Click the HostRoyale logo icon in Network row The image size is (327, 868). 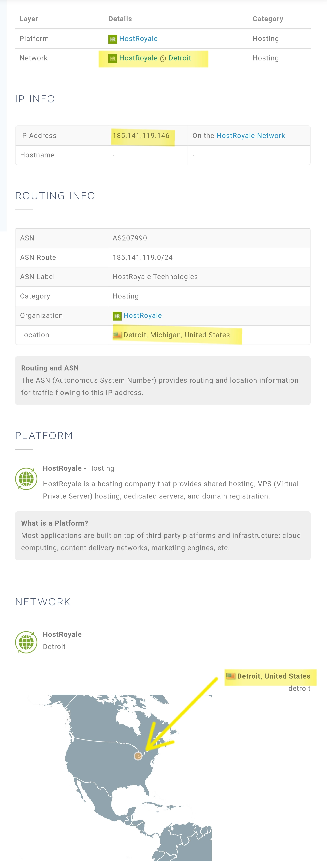pyautogui.click(x=113, y=59)
